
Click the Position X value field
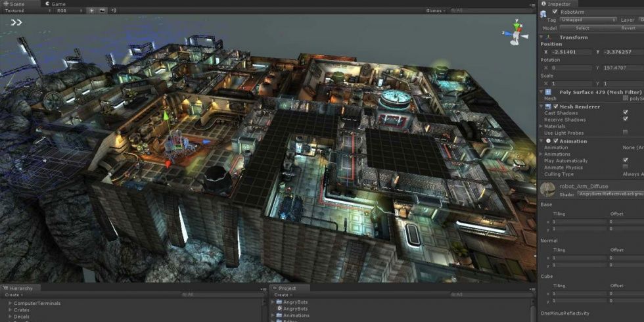pos(571,52)
